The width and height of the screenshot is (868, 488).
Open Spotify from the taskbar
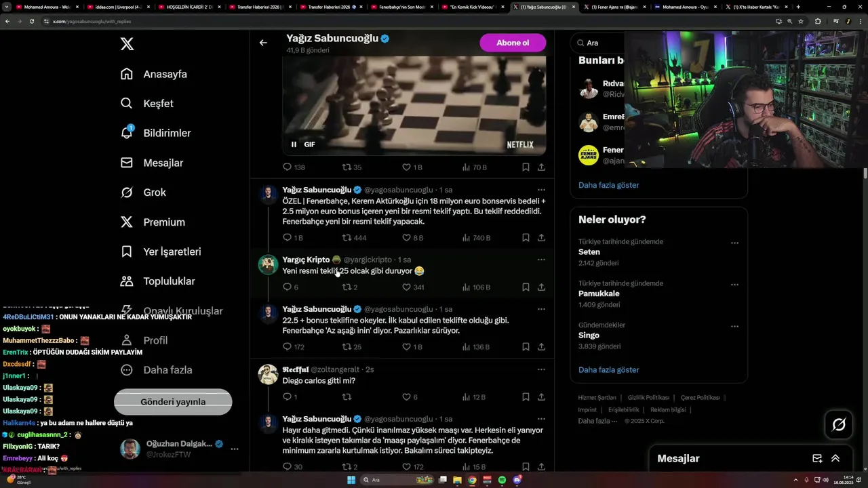(x=502, y=480)
